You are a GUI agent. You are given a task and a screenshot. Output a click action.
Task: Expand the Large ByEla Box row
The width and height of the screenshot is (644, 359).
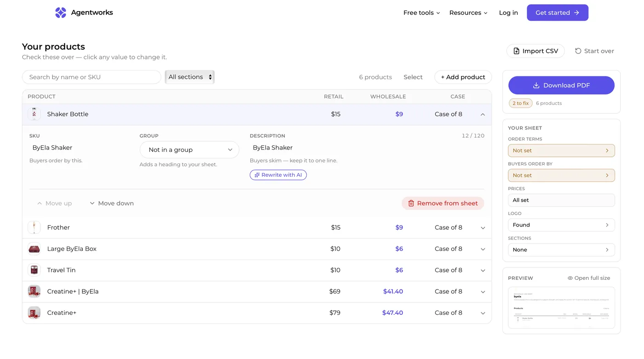click(483, 249)
